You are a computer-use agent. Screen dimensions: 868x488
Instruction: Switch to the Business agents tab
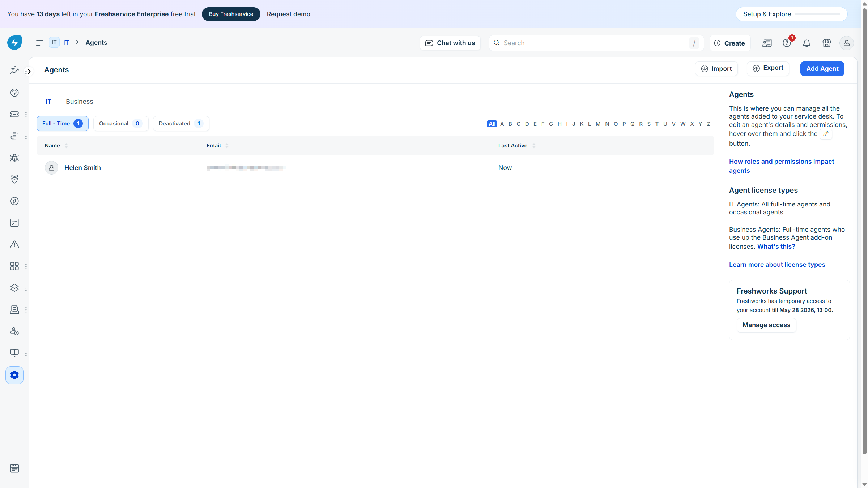point(80,102)
